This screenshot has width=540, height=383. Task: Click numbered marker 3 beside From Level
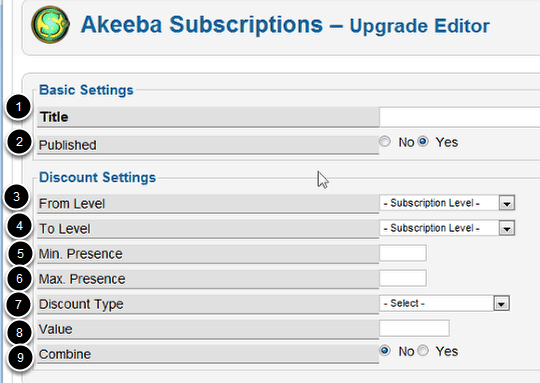point(17,197)
